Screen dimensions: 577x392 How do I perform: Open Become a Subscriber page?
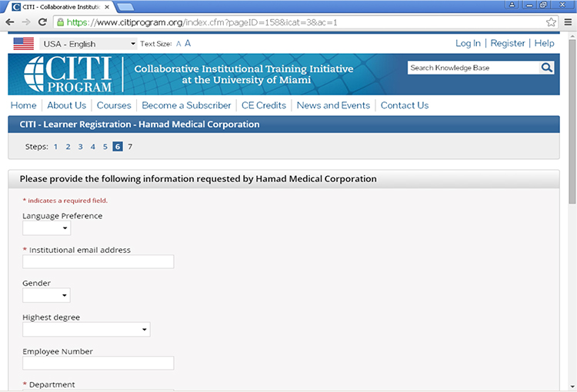[187, 105]
